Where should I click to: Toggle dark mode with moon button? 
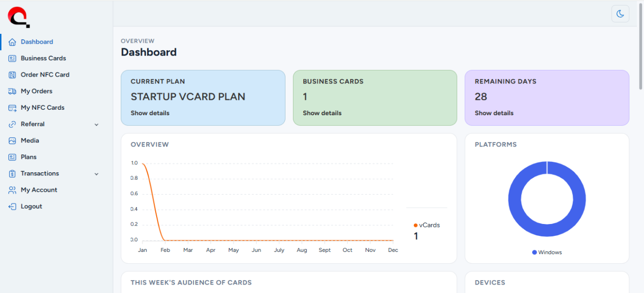620,14
